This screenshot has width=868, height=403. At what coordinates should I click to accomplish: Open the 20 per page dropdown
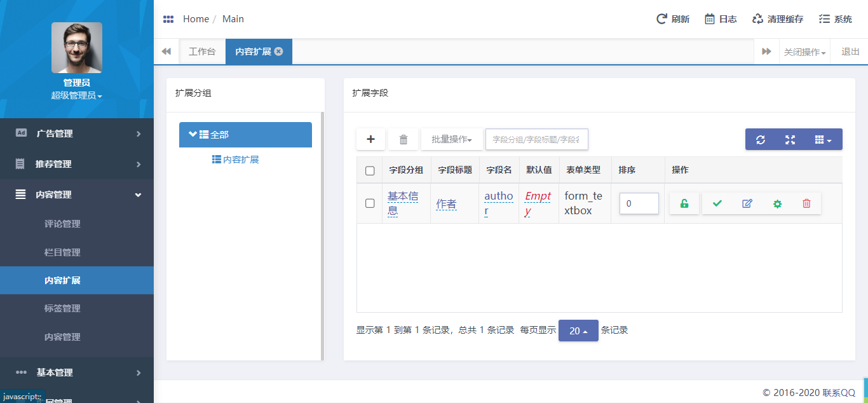(x=578, y=331)
